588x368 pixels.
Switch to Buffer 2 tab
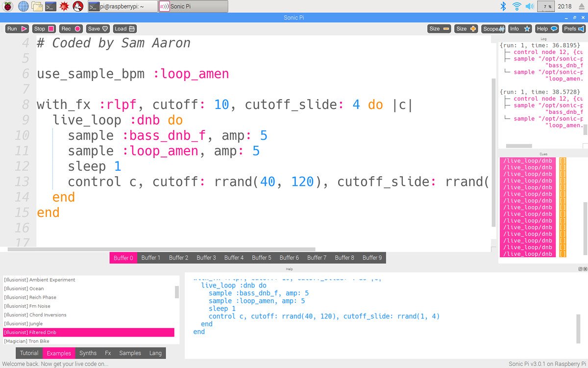point(178,258)
